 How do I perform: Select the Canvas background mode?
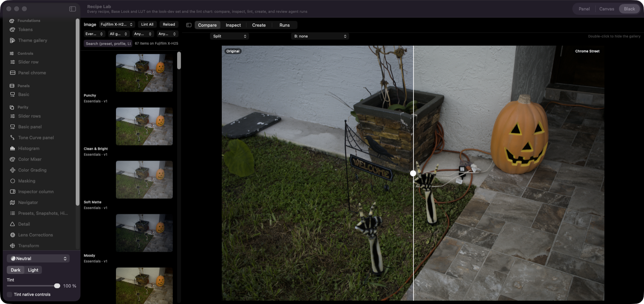(x=607, y=9)
